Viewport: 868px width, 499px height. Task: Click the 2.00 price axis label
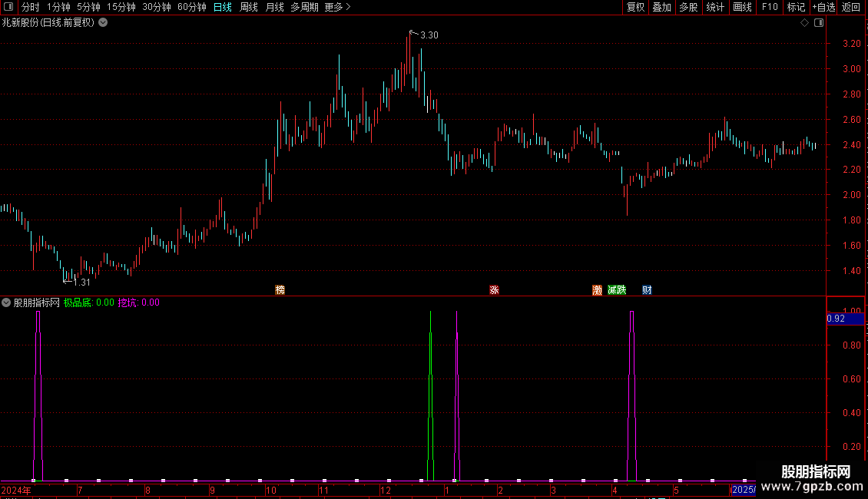click(x=851, y=195)
